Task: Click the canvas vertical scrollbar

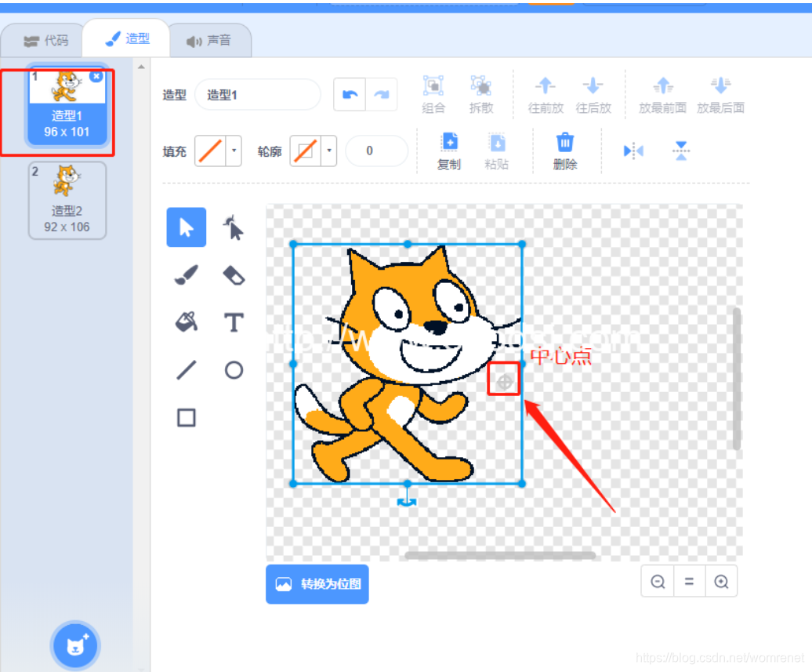Action: (x=737, y=379)
